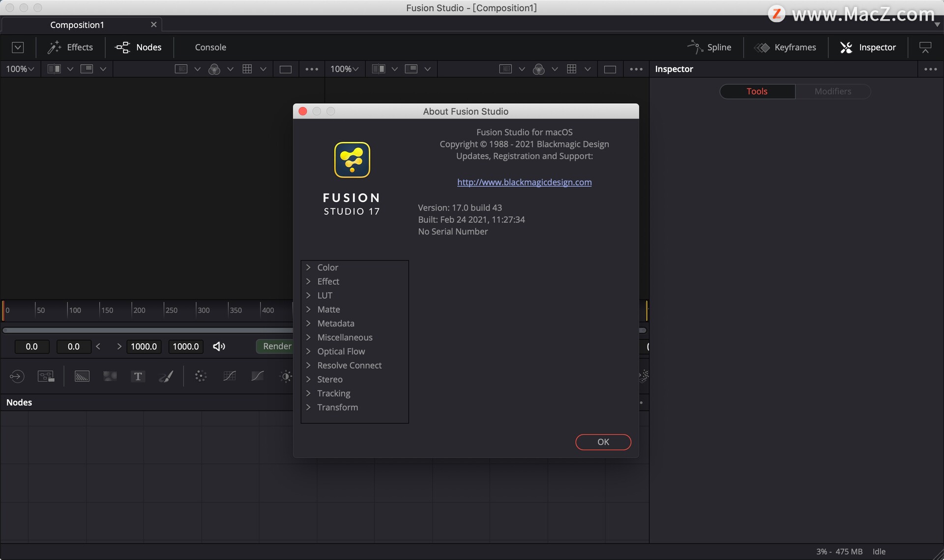The width and height of the screenshot is (944, 560).
Task: Open the left viewer options three-dot menu
Action: [312, 69]
